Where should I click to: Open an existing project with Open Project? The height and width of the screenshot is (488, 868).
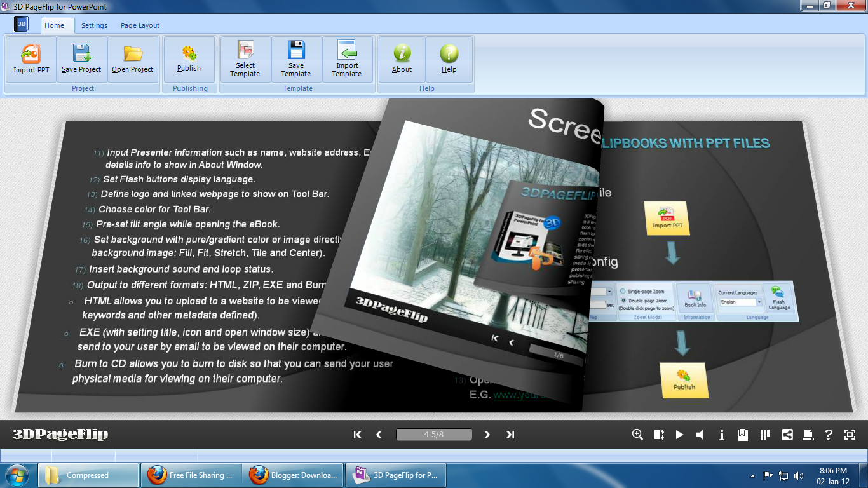tap(133, 59)
